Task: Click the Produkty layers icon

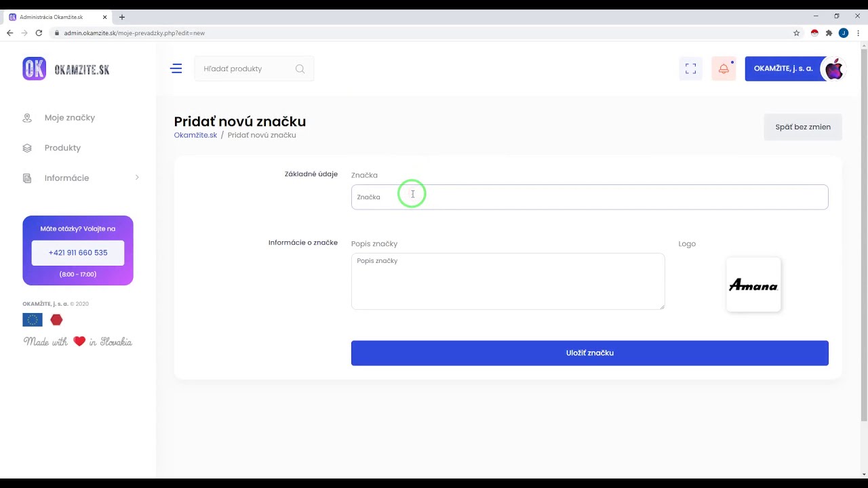Action: pos(27,148)
